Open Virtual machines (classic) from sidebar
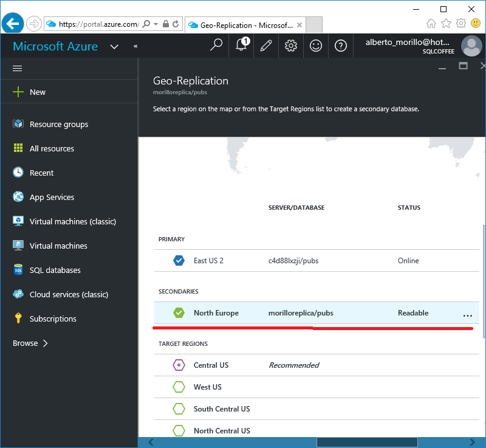 (x=69, y=221)
